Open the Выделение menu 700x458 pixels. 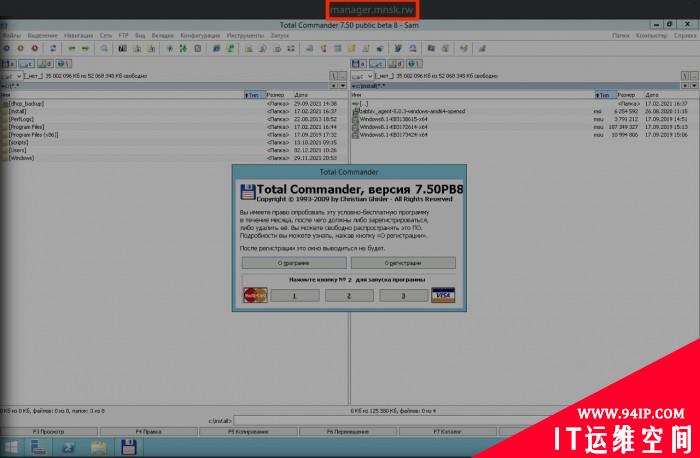42,35
